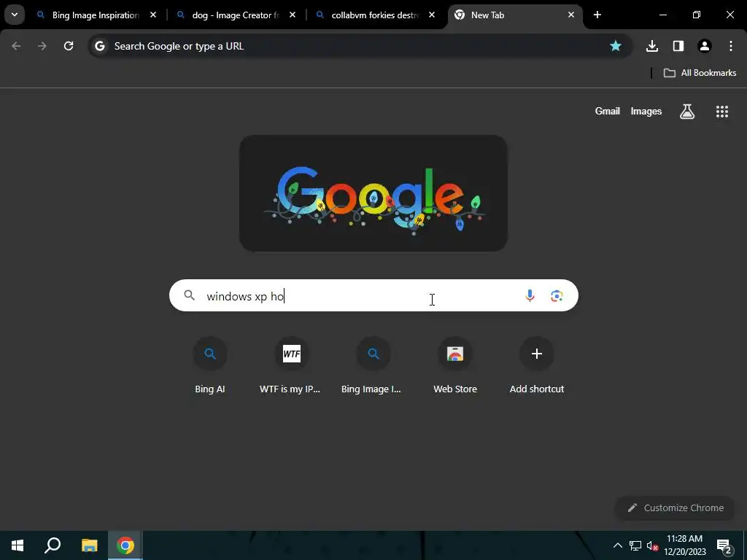Go forward with the forward arrow

coord(42,46)
